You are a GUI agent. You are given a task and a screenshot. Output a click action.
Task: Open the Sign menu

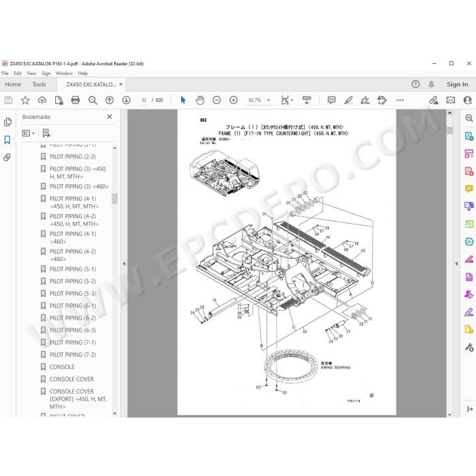point(46,73)
